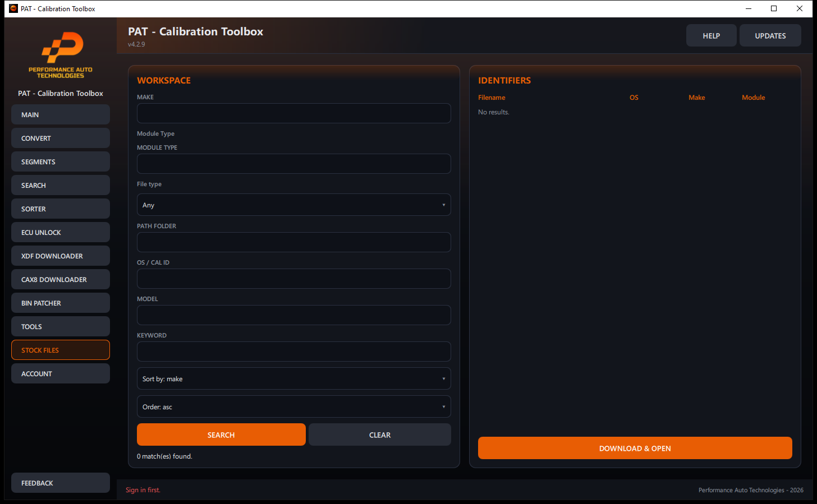
Task: Open the HELP page
Action: pos(712,35)
